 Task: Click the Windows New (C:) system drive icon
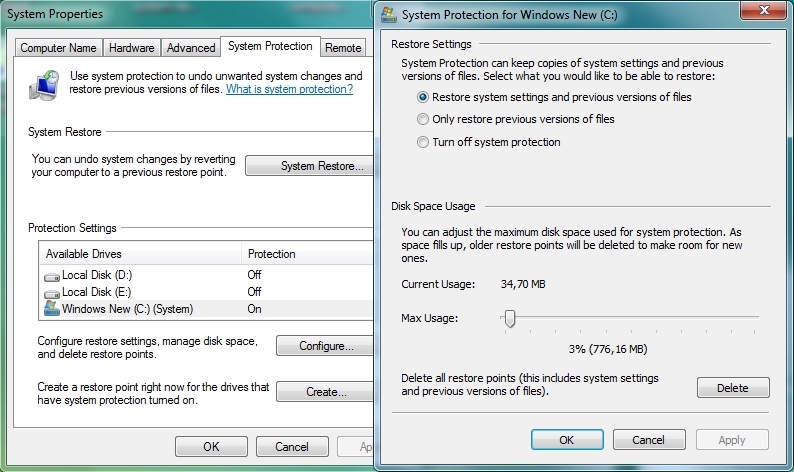click(x=52, y=308)
